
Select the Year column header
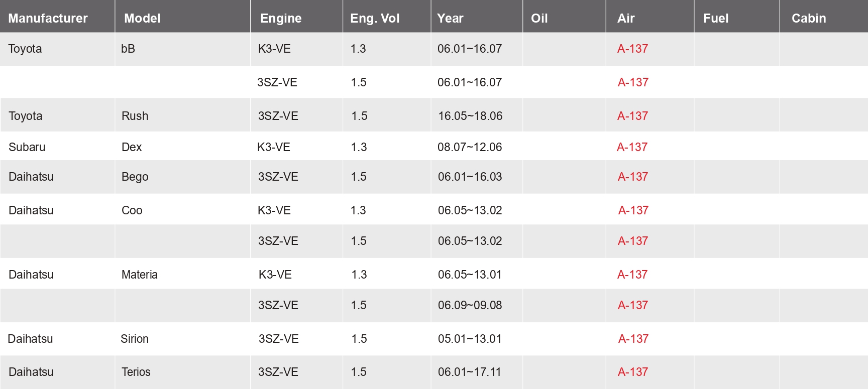450,18
